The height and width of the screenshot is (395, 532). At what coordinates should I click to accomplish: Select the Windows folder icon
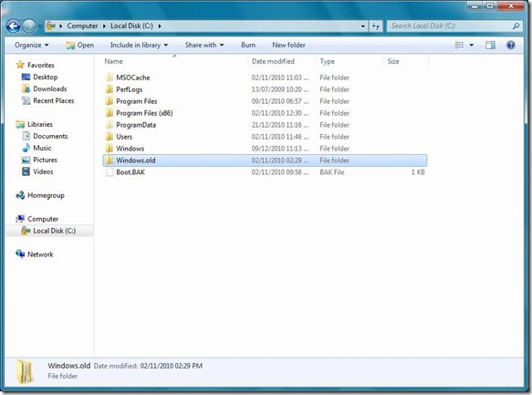tap(110, 149)
